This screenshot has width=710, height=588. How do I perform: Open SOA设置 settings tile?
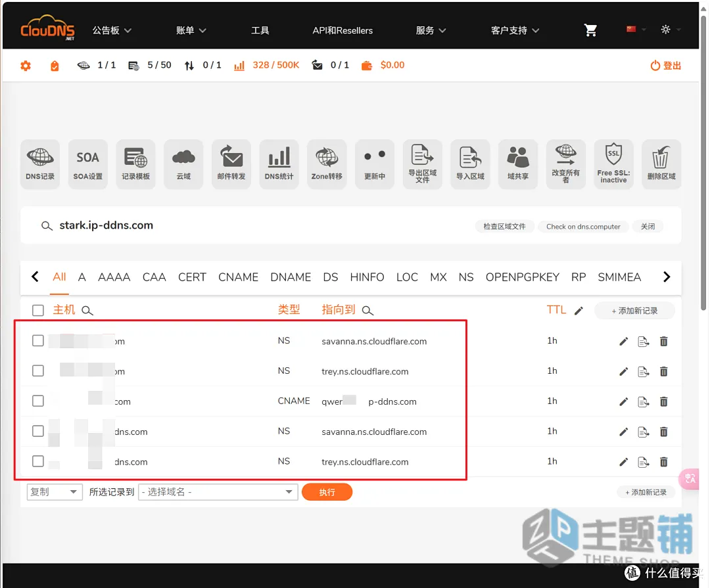pos(88,164)
